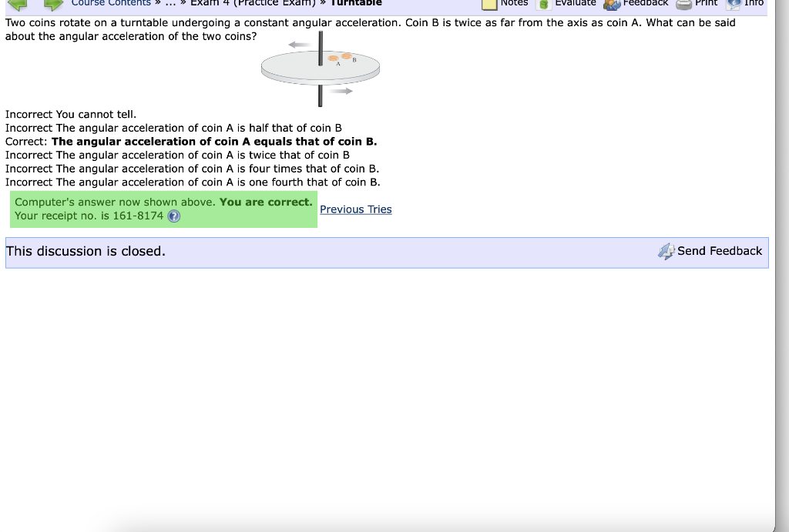Screen dimensions: 789x532
Task: Click the Print printer icon
Action: tap(683, 4)
